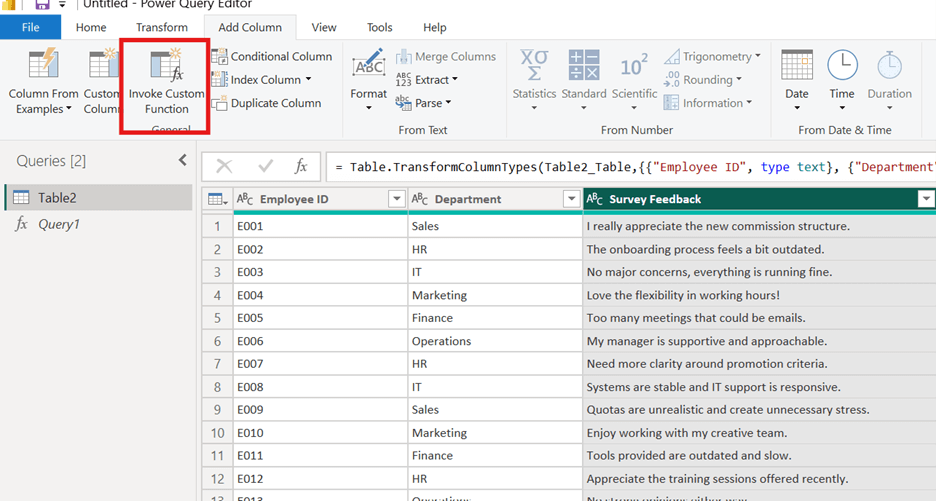936x501 pixels.
Task: Open the Standard operations icon
Action: tap(584, 64)
